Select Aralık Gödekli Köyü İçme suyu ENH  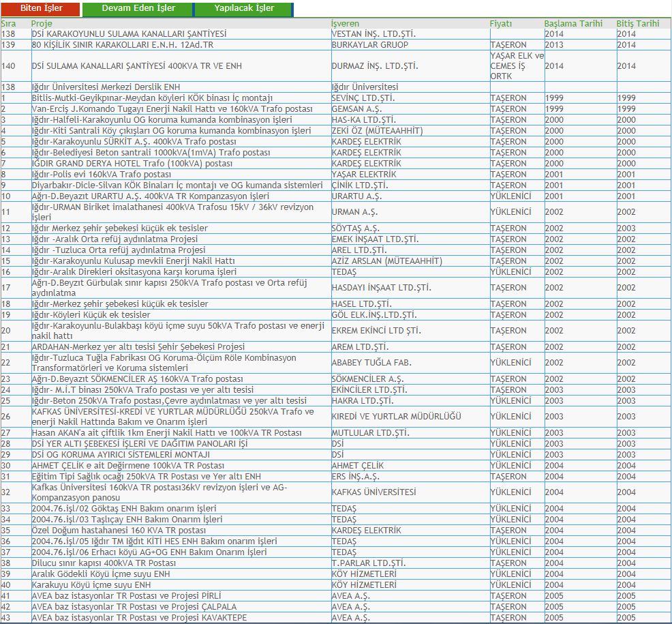(181, 574)
